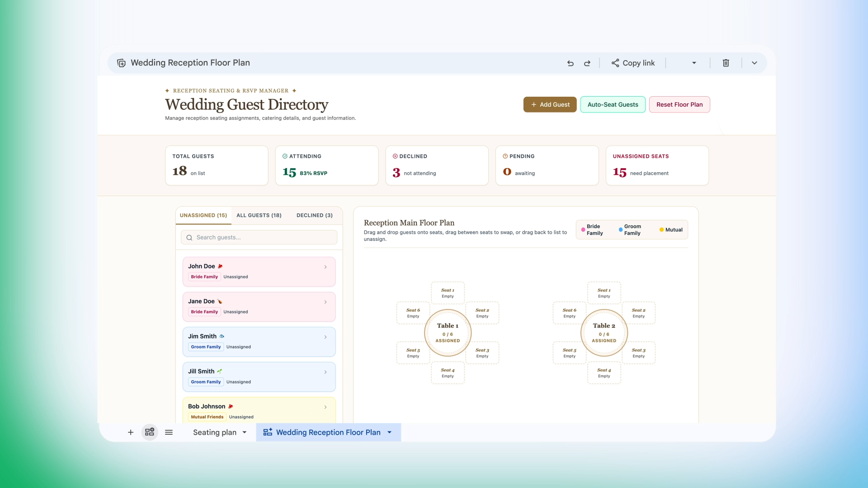Screen dimensions: 868x488
Task: Expand the chevron right of the trash icon
Action: (755, 63)
